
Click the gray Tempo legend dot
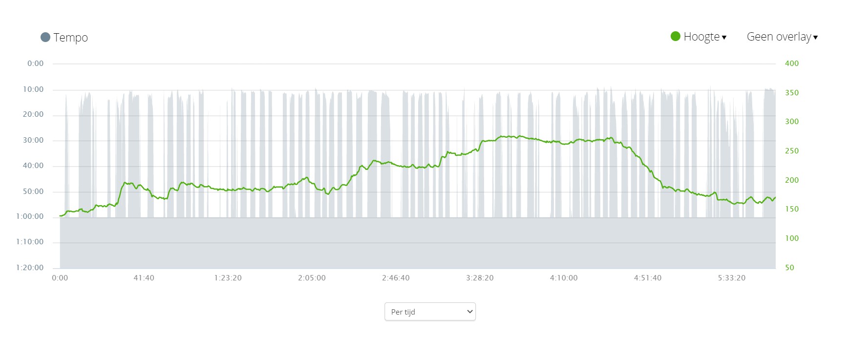coord(45,37)
